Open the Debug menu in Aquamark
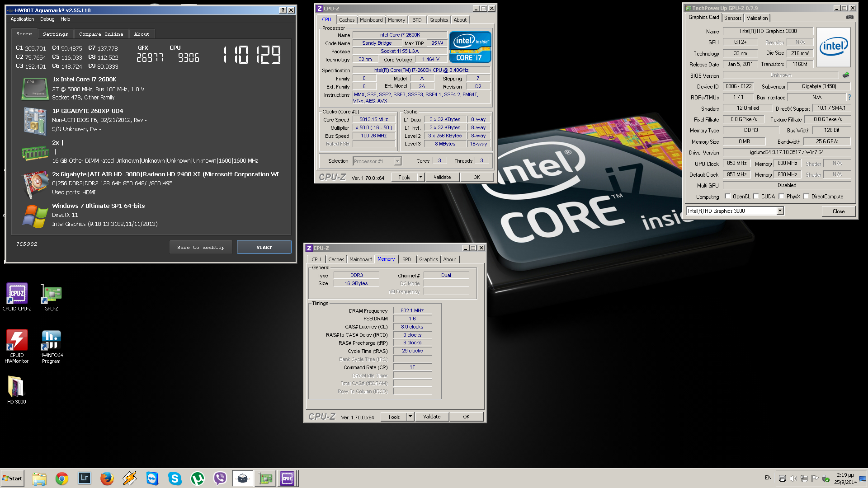Image resolution: width=868 pixels, height=488 pixels. tap(47, 19)
